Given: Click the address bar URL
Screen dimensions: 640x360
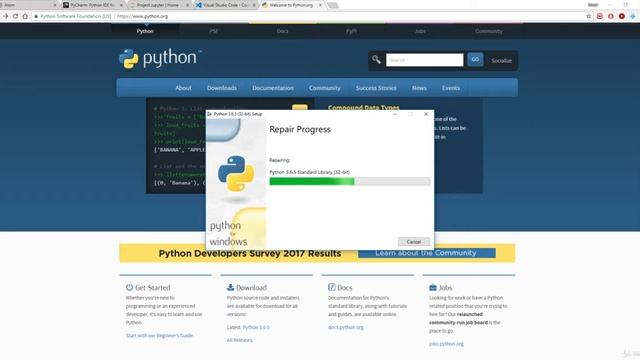Looking at the screenshot, I should pos(142,16).
